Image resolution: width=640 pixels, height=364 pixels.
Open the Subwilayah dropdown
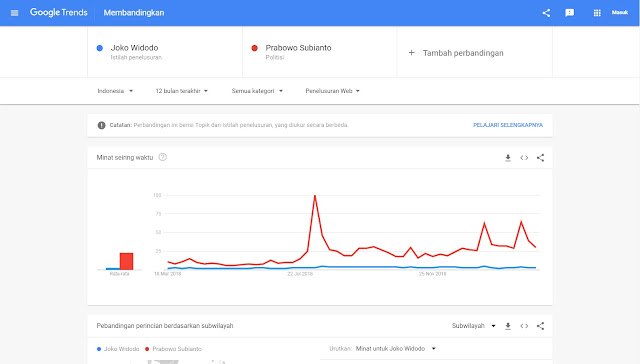pos(473,326)
